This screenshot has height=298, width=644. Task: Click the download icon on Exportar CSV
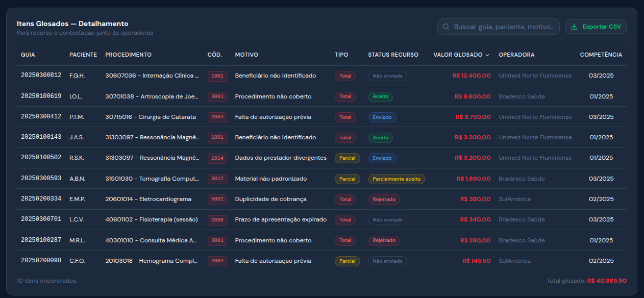tap(574, 27)
